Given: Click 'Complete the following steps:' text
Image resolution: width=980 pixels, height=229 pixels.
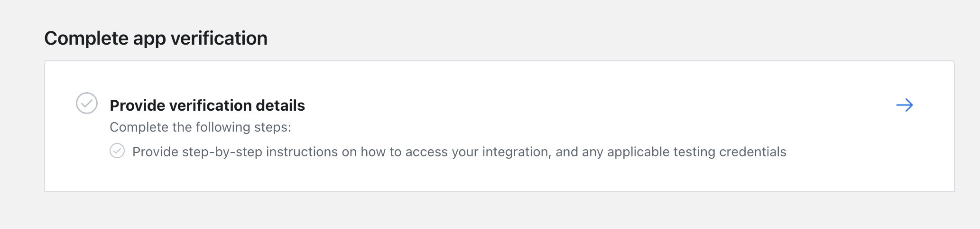Looking at the screenshot, I should coord(200,127).
